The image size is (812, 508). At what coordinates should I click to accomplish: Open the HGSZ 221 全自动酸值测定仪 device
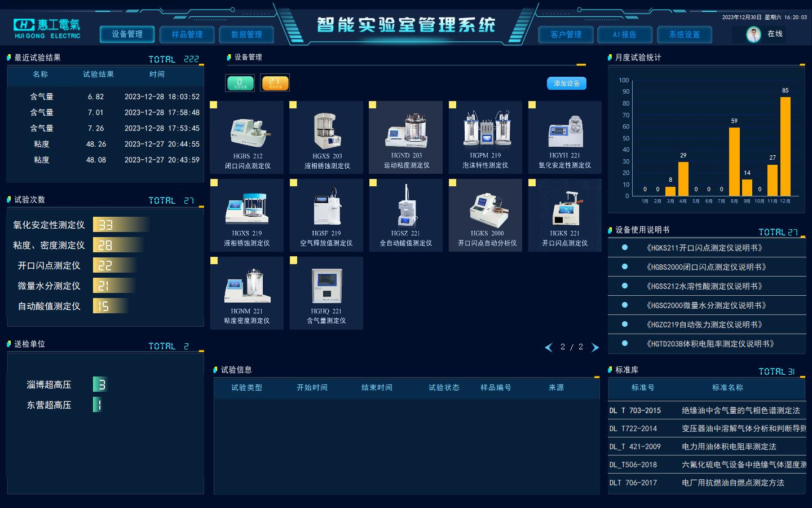pyautogui.click(x=406, y=209)
